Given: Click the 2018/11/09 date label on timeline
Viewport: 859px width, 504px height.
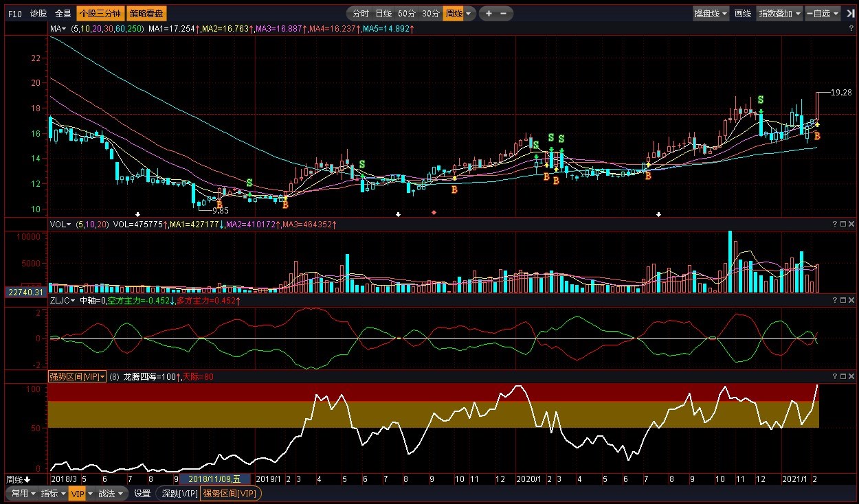Looking at the screenshot, I should tap(214, 479).
